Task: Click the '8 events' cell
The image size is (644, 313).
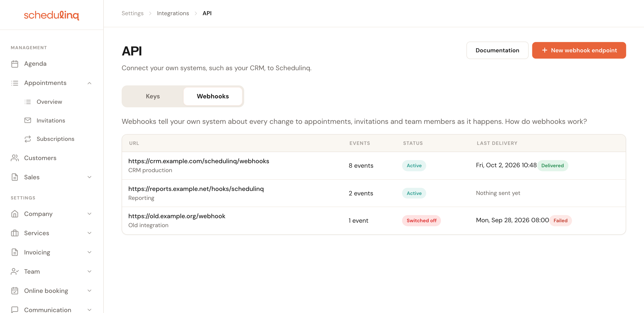Action: click(x=361, y=165)
